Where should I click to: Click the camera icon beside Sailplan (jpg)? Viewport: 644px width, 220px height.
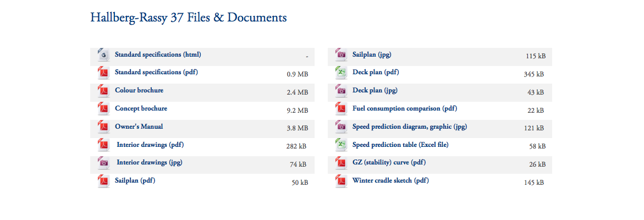tap(342, 55)
